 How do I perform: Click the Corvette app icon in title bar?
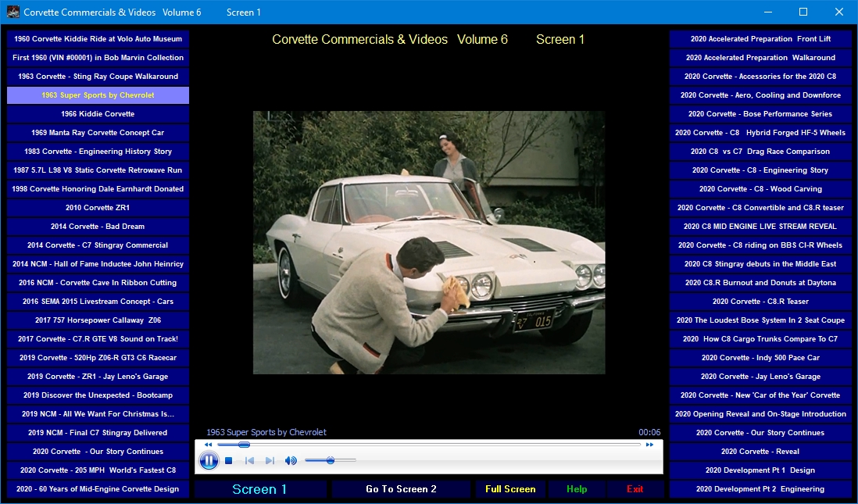tap(13, 12)
